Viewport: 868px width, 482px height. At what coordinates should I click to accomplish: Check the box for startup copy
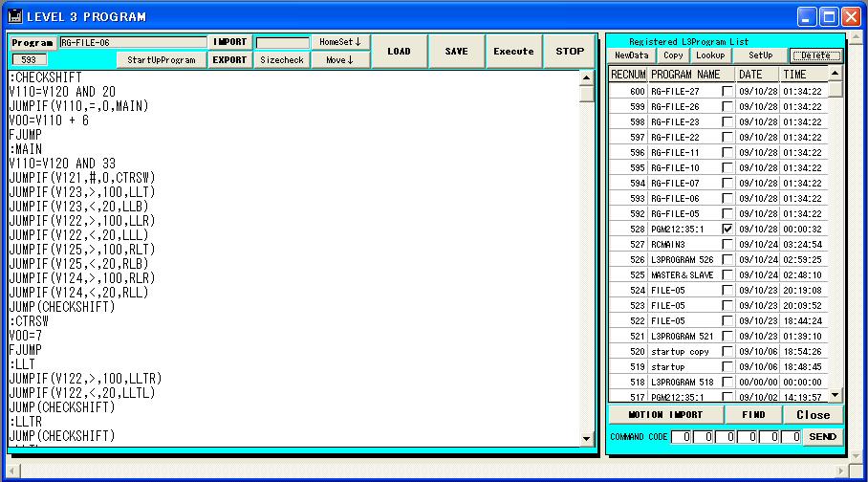tap(727, 351)
